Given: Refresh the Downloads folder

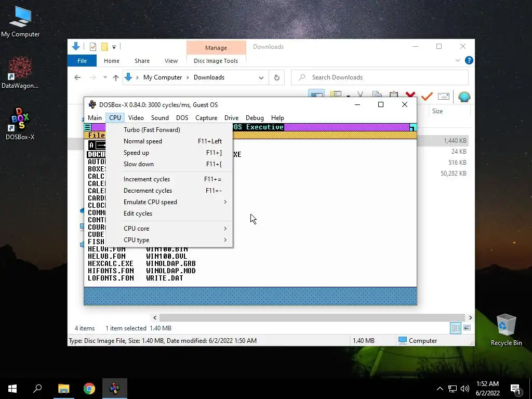Looking at the screenshot, I should pyautogui.click(x=277, y=78).
